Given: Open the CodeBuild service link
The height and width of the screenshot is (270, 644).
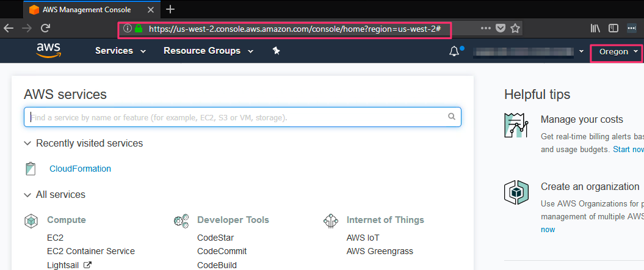Looking at the screenshot, I should pyautogui.click(x=217, y=265).
